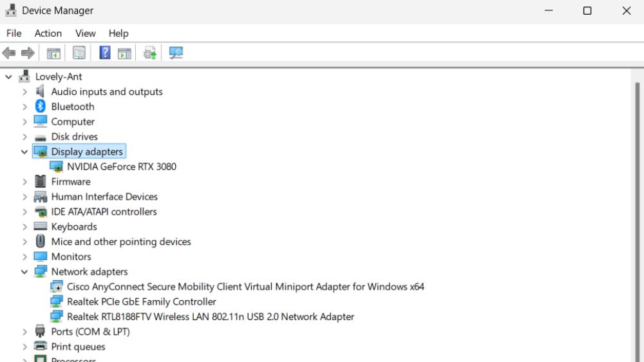Screen dimensions: 644x362
Task: Select the NVIDIA GeForce RTX 3080 text
Action: coord(122,166)
